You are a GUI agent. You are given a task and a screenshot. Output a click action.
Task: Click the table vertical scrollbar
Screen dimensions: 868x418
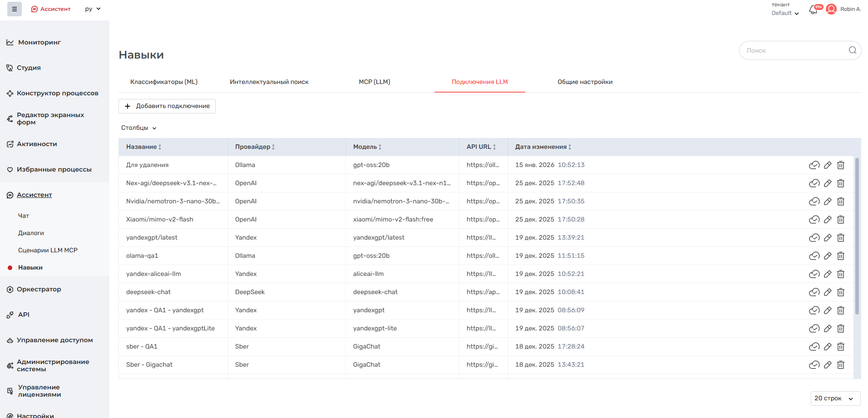(x=857, y=236)
